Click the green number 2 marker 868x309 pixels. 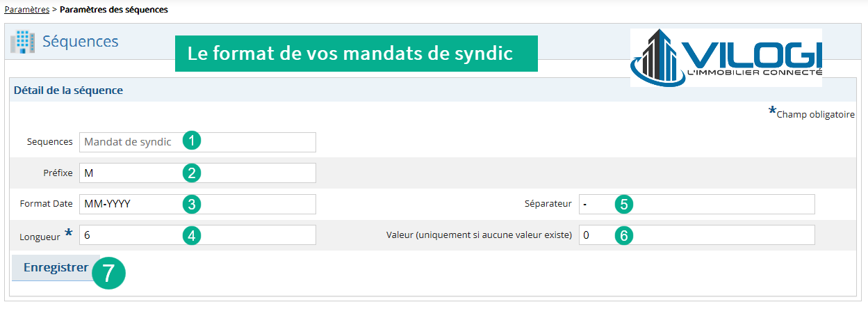(x=192, y=173)
